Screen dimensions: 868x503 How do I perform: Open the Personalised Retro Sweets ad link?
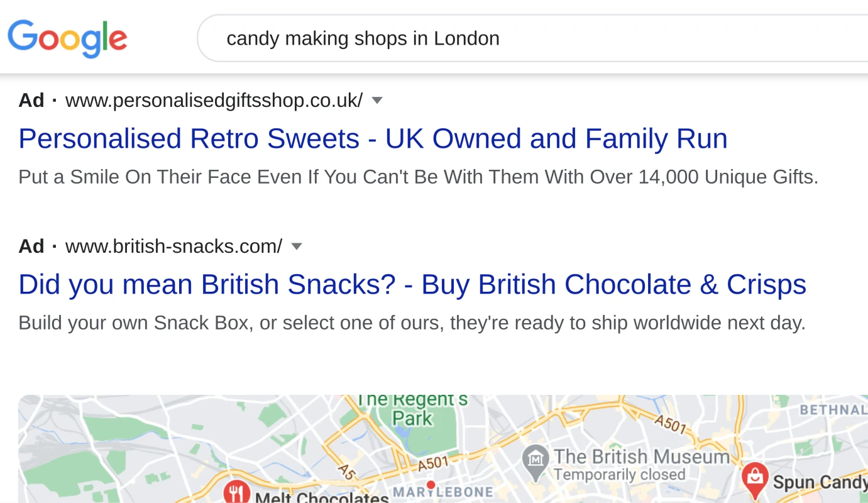click(x=373, y=138)
